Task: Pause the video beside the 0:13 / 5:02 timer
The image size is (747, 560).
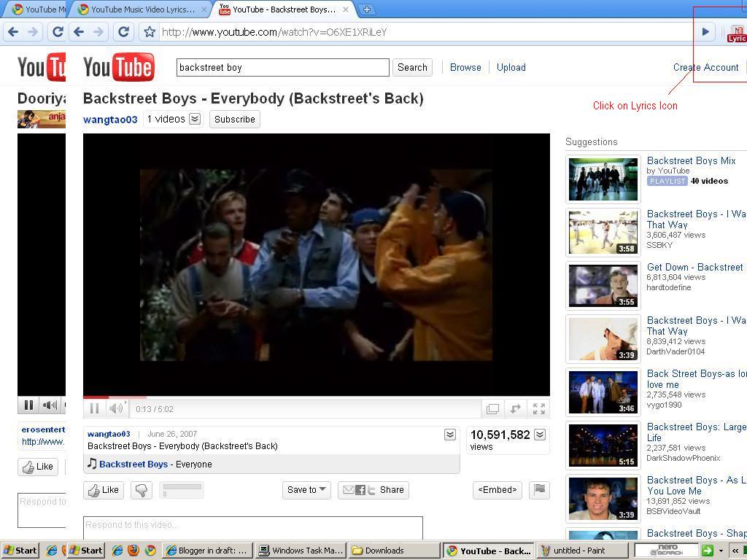Action: point(94,408)
